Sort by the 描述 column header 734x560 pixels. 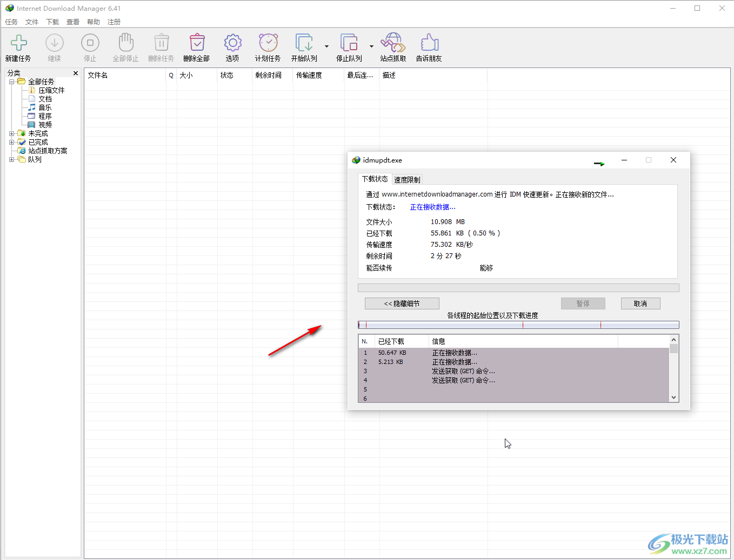pyautogui.click(x=433, y=75)
